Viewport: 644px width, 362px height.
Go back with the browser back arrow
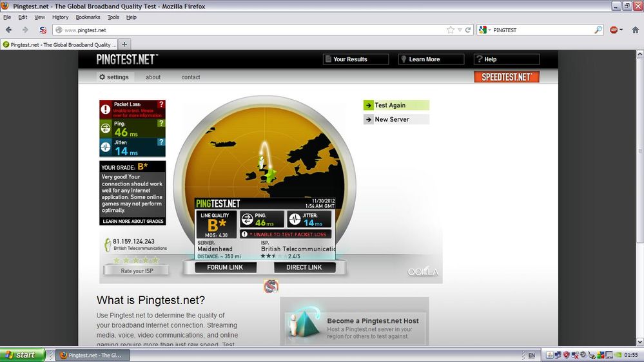coord(8,30)
